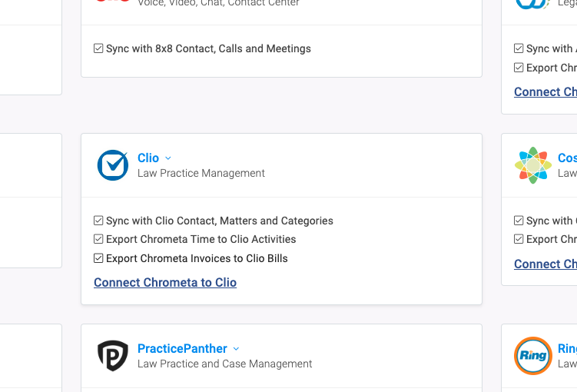Toggle Export Chrometa Invoices to Clio Bills
577x392 pixels.
98,258
